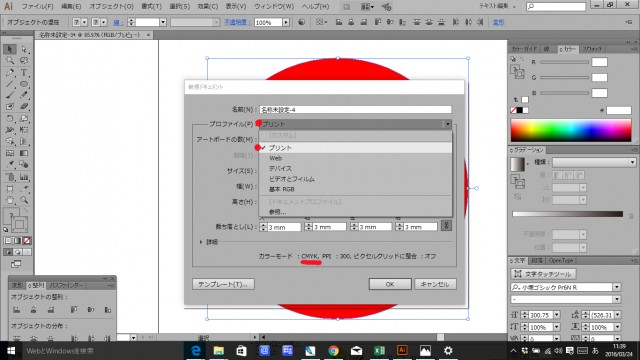The height and width of the screenshot is (360, 640).
Task: Select the Type tool
Action: 24,73
